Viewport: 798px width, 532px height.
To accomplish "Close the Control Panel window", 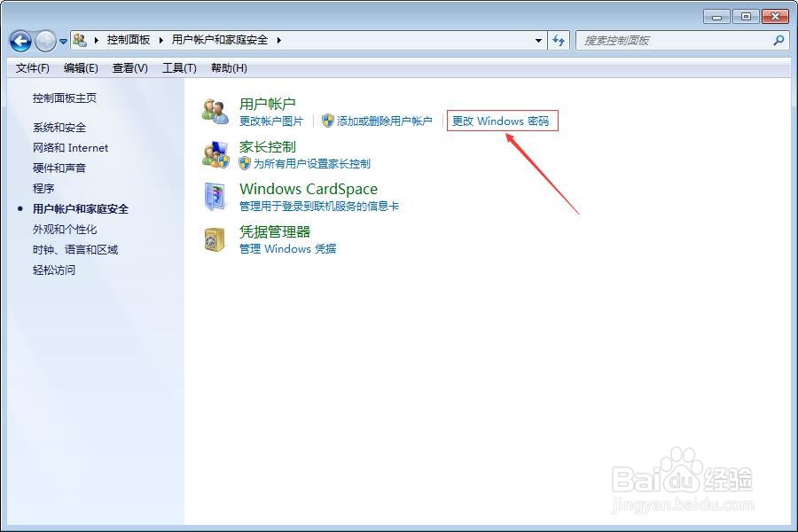I will pyautogui.click(x=776, y=16).
